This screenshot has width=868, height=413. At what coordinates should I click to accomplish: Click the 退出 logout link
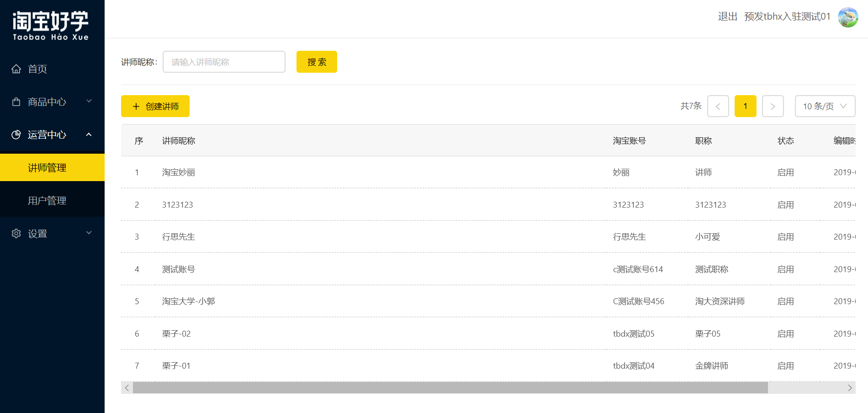coord(728,17)
